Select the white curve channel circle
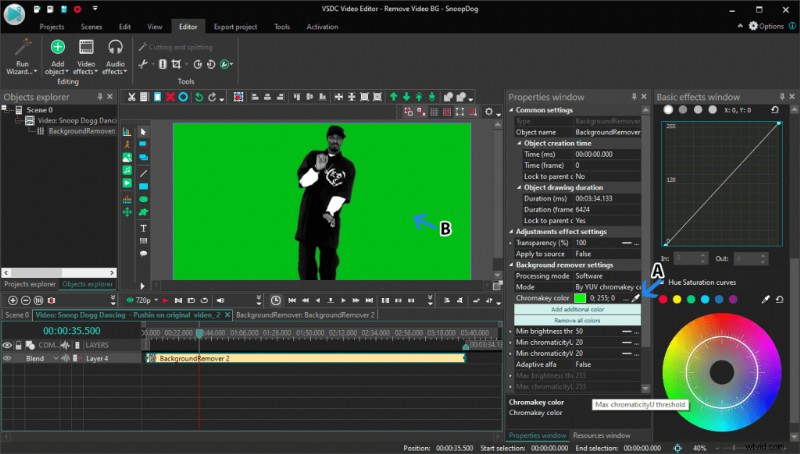This screenshot has height=454, width=800. [668, 110]
